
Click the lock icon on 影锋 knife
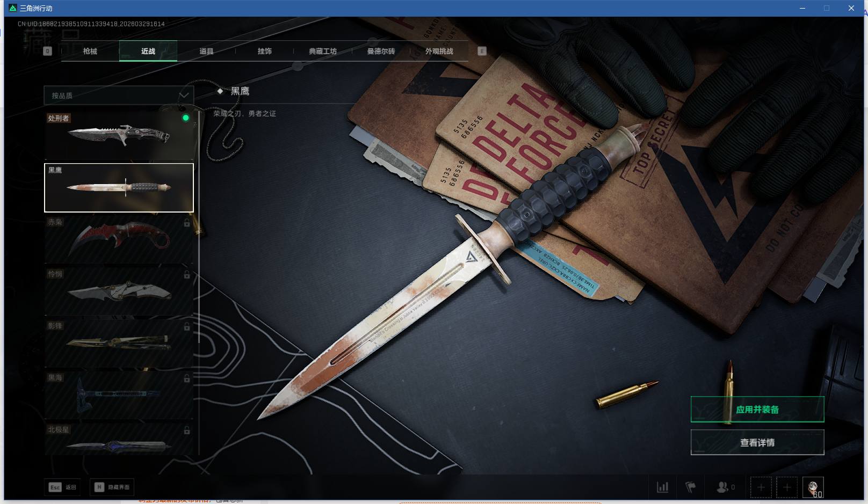187,326
